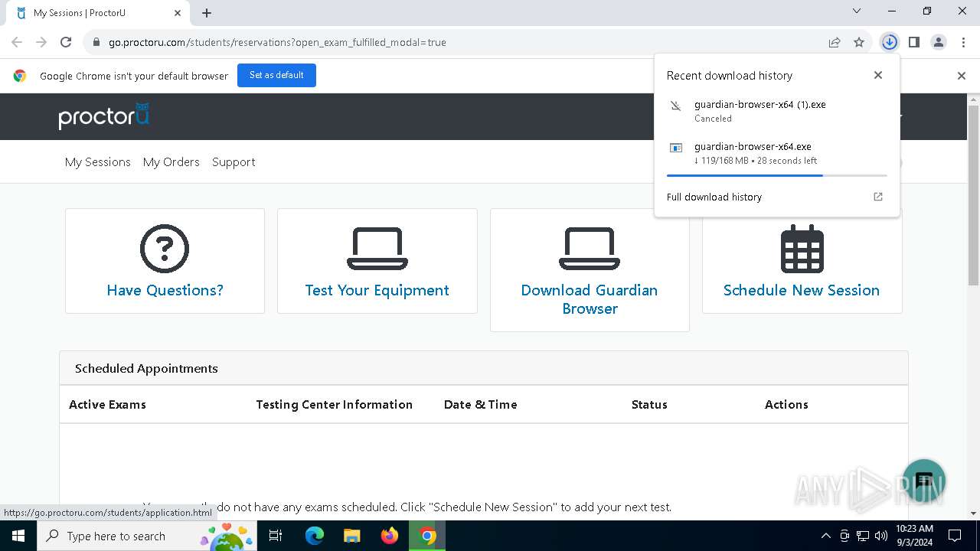Open the Windows notification center

click(x=955, y=536)
